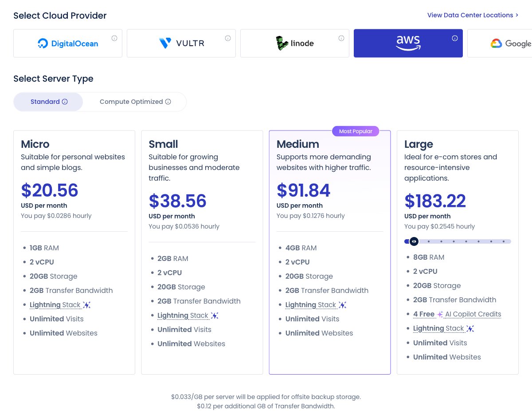Click the AI Copilot sparkle icon
The width and height of the screenshot is (532, 411).
(x=440, y=314)
